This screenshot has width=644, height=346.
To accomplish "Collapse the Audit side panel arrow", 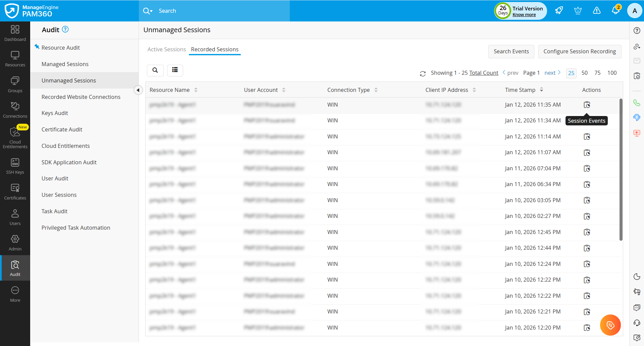I will point(138,90).
